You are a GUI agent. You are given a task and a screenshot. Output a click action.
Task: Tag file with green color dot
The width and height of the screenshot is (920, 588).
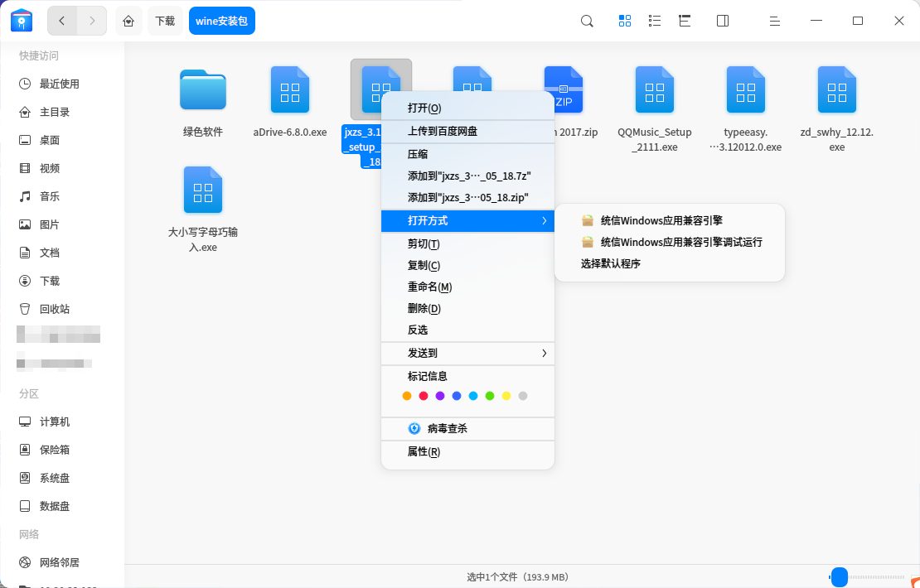click(x=490, y=396)
